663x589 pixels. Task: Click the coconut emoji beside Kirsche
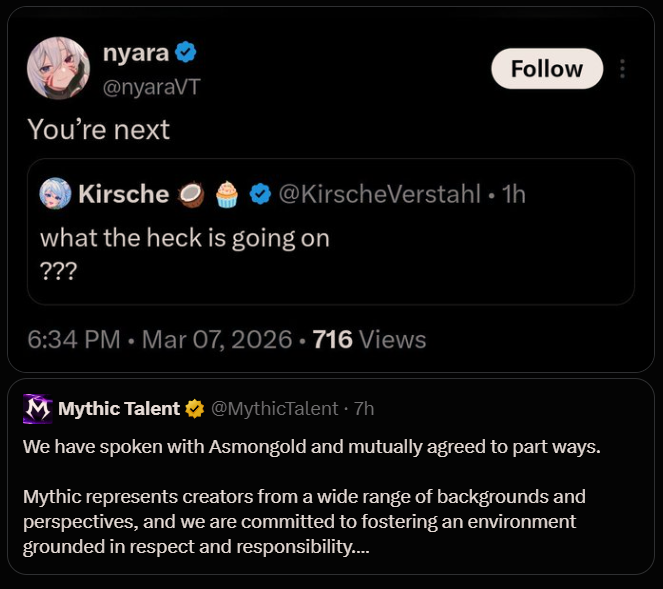coord(191,194)
